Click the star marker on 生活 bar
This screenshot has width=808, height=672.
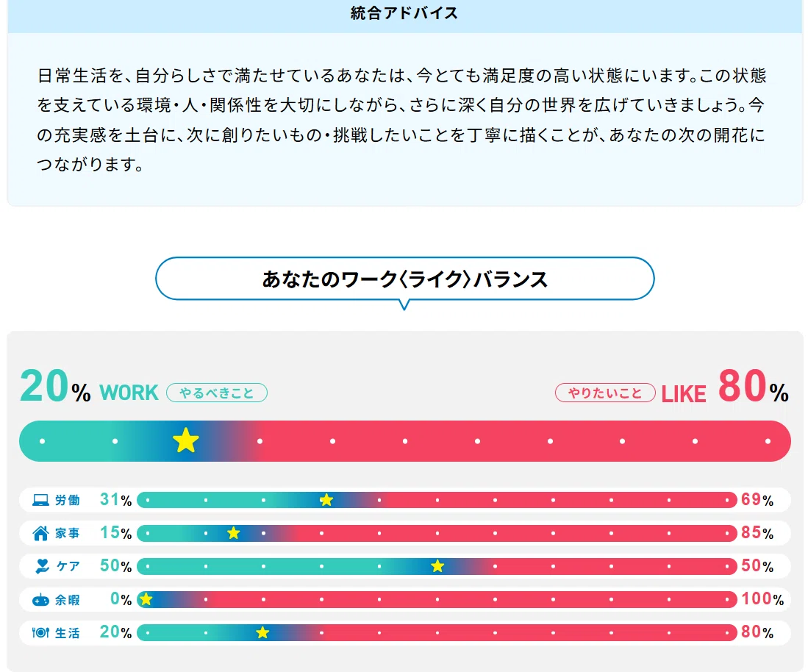click(262, 632)
